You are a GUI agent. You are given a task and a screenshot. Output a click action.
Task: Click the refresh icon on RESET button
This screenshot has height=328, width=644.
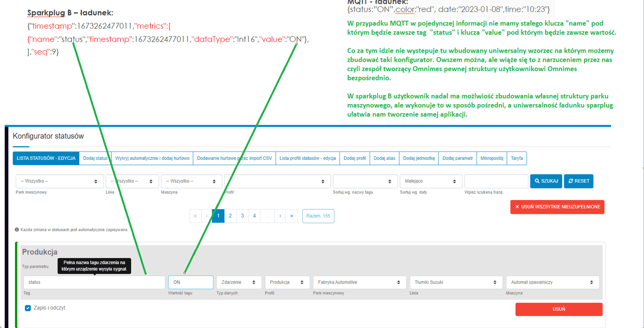[570, 181]
